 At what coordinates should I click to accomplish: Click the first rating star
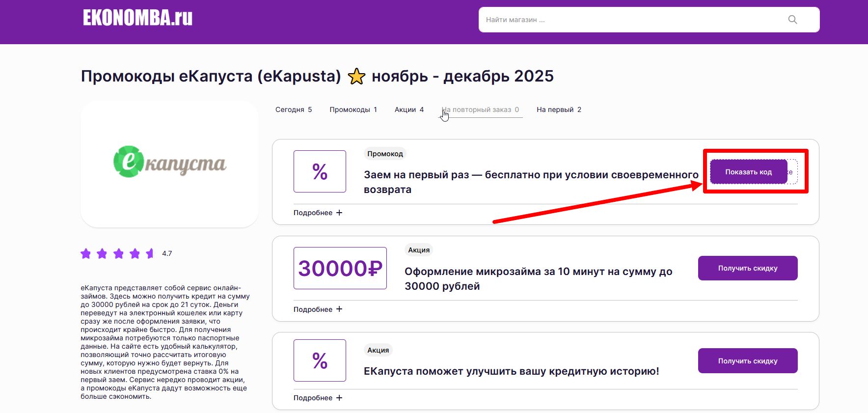pos(86,253)
